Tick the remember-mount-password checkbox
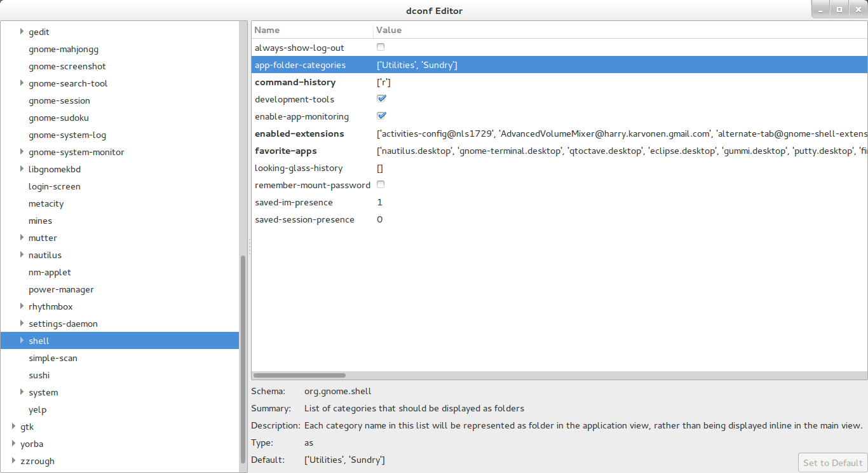 [x=381, y=184]
